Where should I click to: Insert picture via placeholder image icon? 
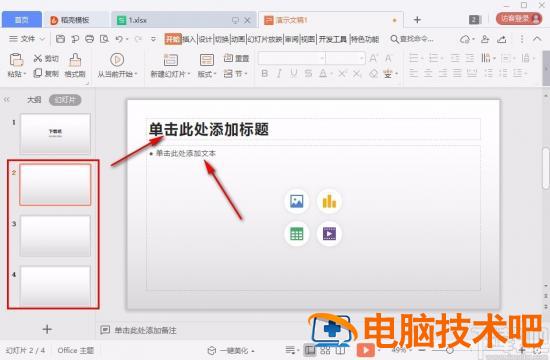point(296,201)
